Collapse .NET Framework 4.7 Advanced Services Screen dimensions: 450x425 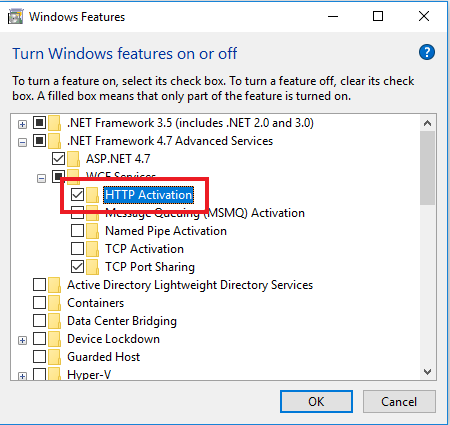click(x=22, y=142)
